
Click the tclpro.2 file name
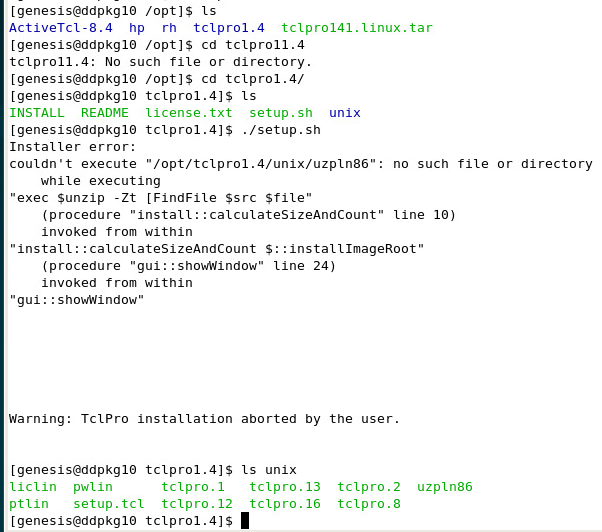369,487
